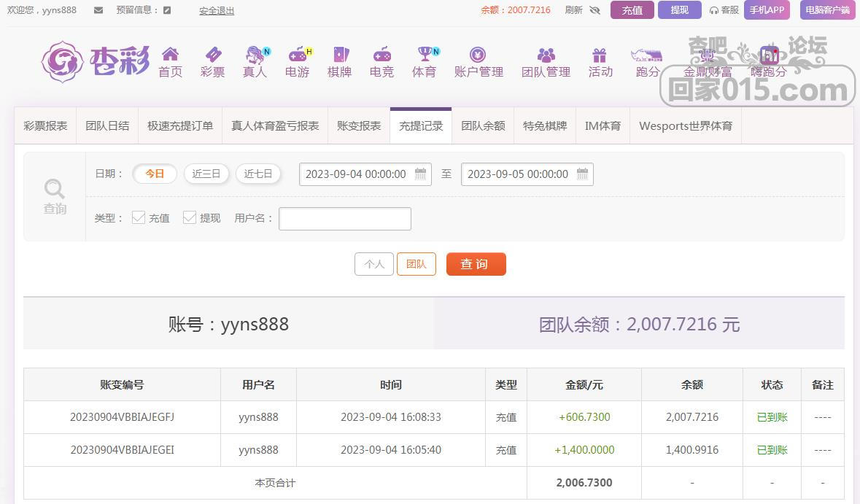Select the 棋牌 card games icon
This screenshot has width=860, height=504.
[340, 55]
